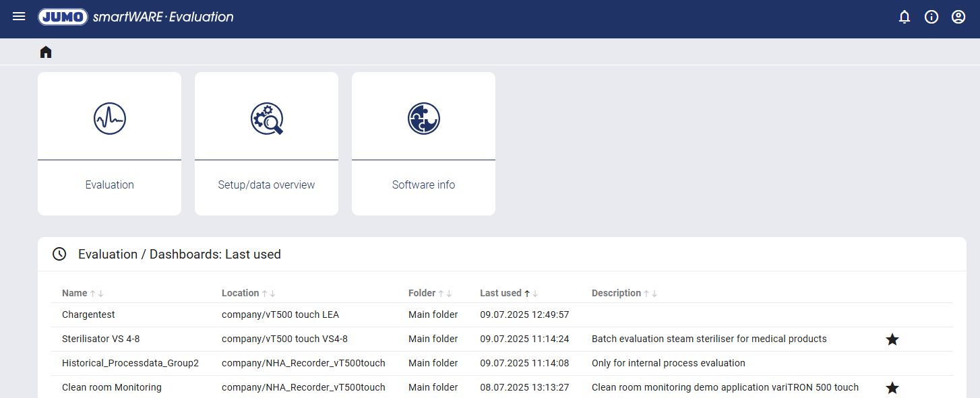This screenshot has height=398, width=980.
Task: Open Historical_Processdata_Group2 entry
Action: coord(130,363)
